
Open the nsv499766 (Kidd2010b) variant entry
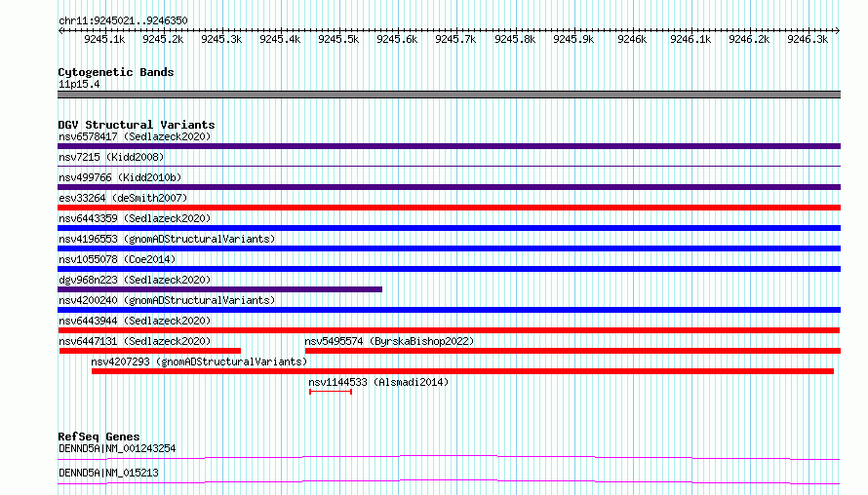tap(120, 177)
